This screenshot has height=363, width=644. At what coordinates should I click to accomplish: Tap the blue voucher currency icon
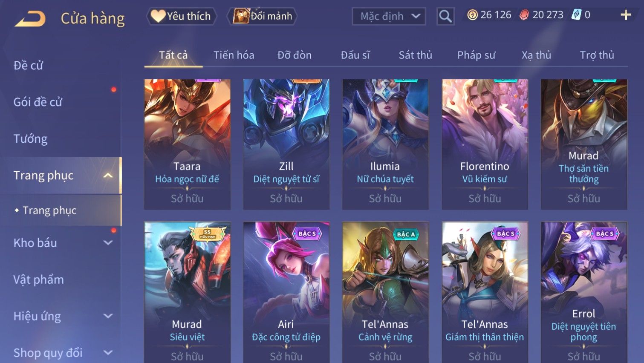[576, 15]
